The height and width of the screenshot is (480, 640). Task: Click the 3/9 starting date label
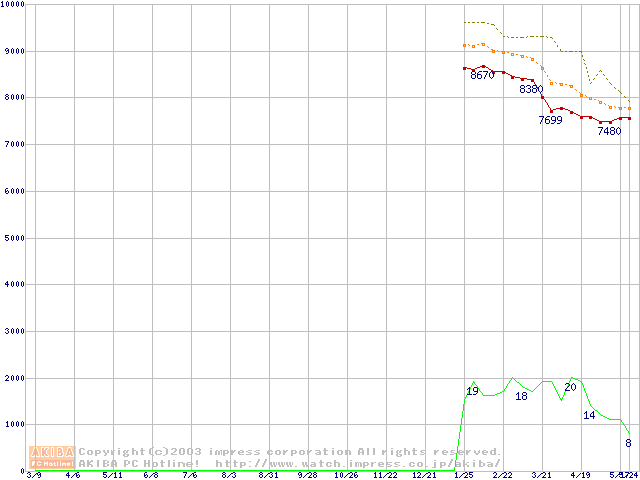34,475
